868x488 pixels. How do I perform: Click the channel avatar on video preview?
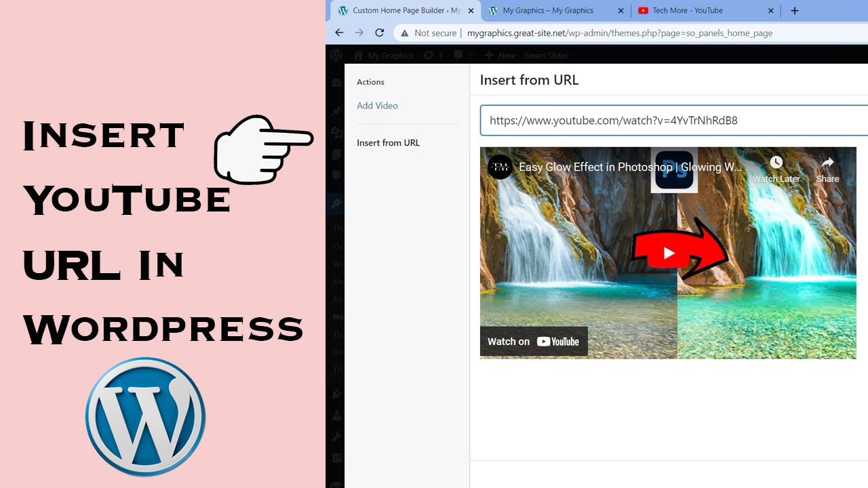[500, 167]
